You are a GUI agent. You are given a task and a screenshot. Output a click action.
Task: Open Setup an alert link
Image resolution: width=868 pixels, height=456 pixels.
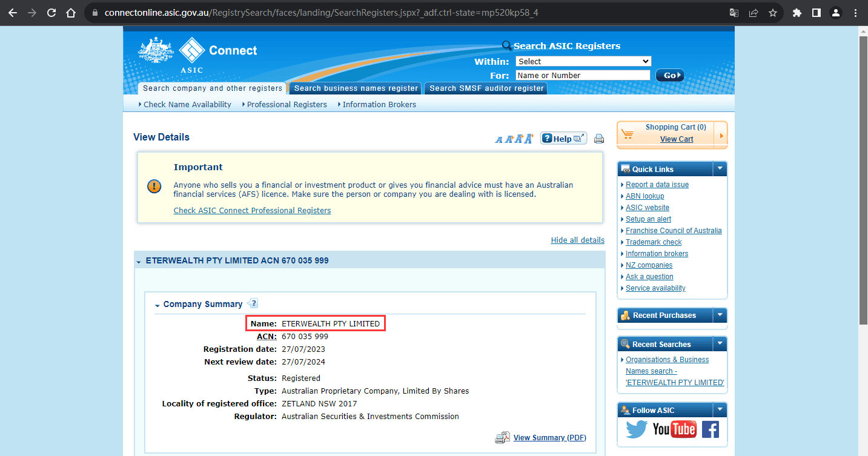pyautogui.click(x=648, y=219)
